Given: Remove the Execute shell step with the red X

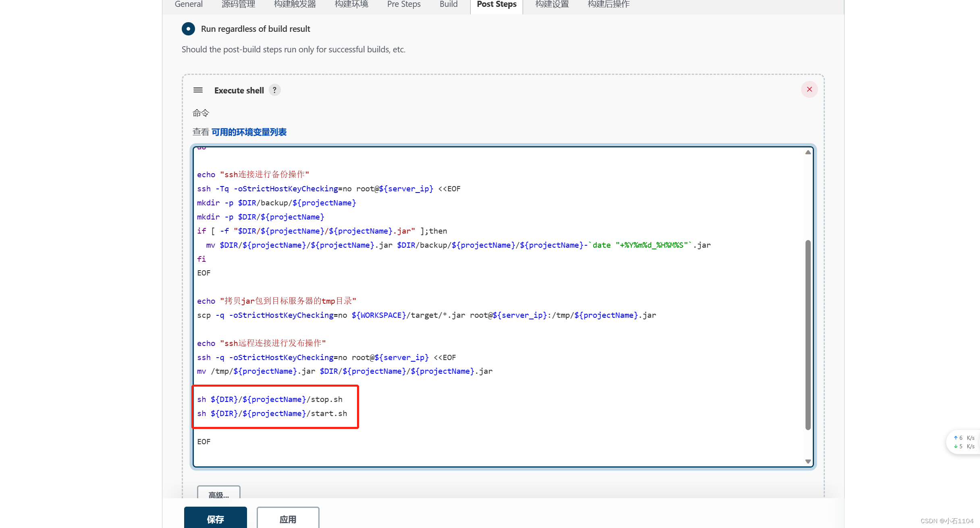Looking at the screenshot, I should (809, 89).
